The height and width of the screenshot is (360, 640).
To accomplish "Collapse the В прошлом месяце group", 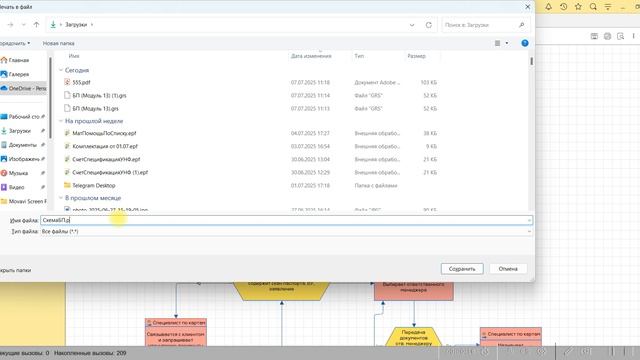I will pos(61,198).
